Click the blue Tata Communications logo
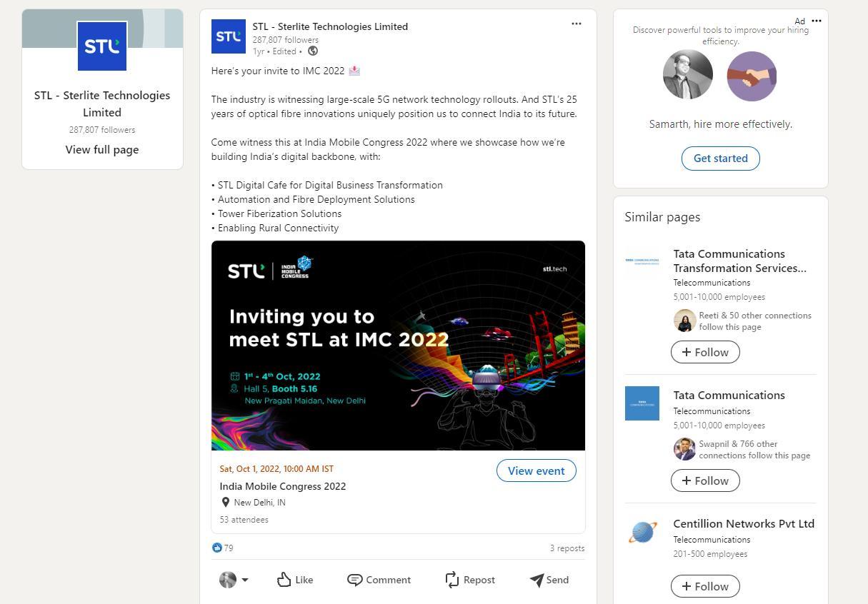Viewport: 868px width, 604px height. coord(642,403)
